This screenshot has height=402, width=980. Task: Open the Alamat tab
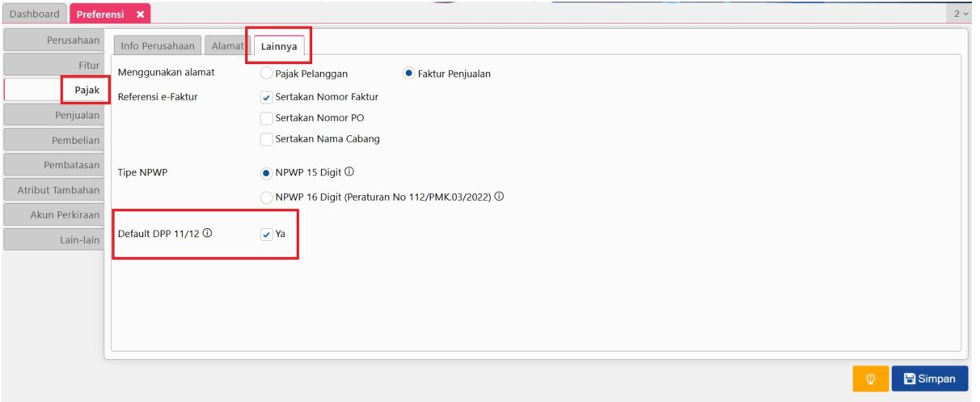(226, 46)
